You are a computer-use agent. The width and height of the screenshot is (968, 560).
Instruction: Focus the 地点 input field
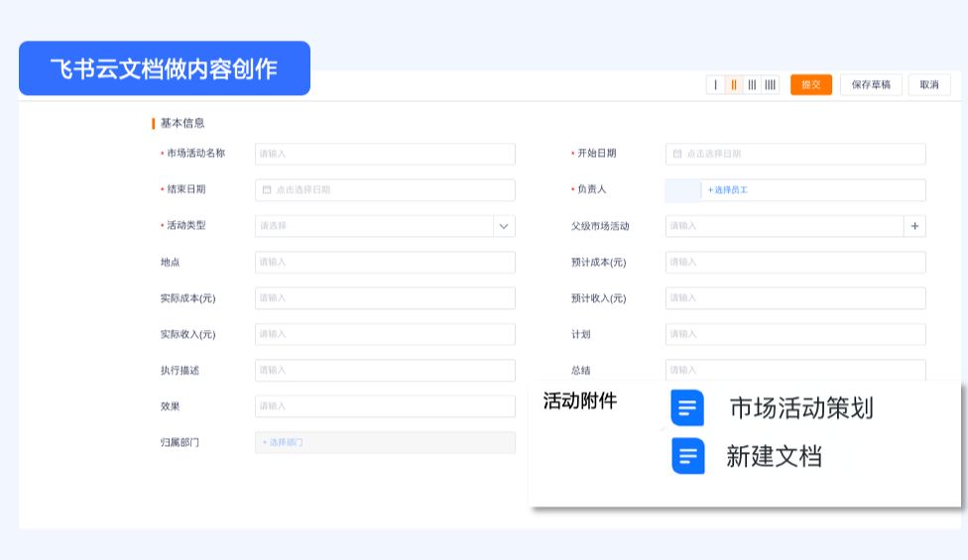point(385,262)
